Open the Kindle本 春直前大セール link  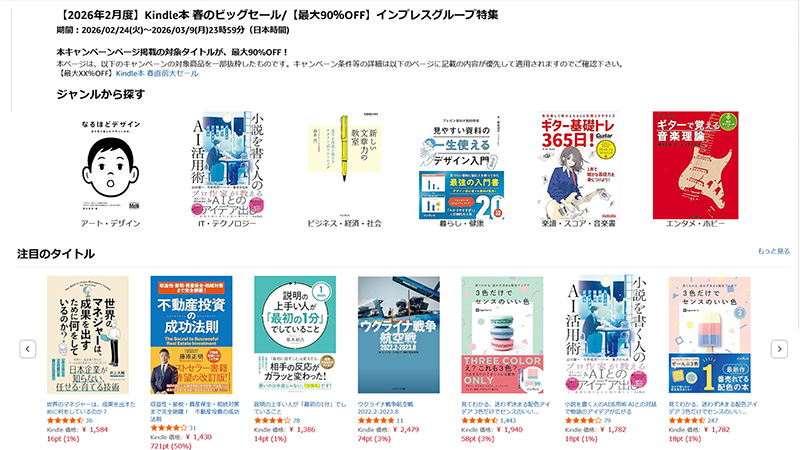click(x=157, y=73)
